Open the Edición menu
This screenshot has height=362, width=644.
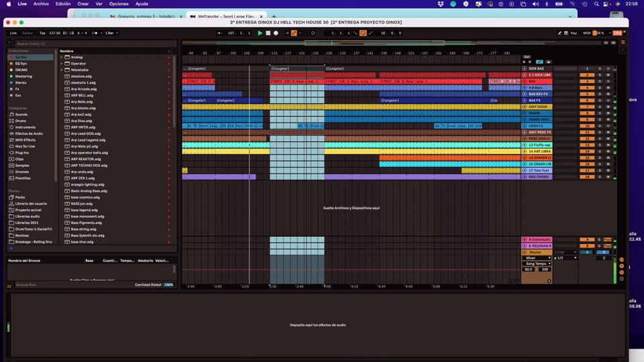[63, 4]
